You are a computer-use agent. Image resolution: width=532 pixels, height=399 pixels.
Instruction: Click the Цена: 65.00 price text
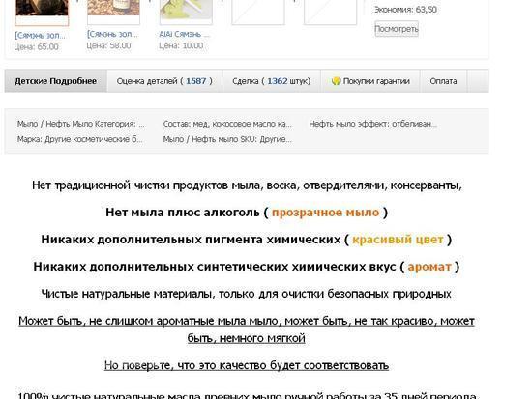click(37, 46)
